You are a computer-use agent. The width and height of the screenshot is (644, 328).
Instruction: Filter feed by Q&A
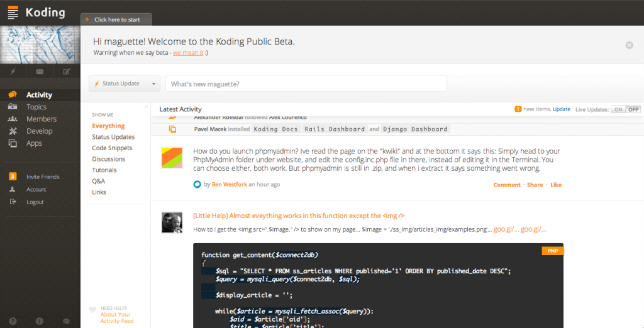pyautogui.click(x=99, y=181)
